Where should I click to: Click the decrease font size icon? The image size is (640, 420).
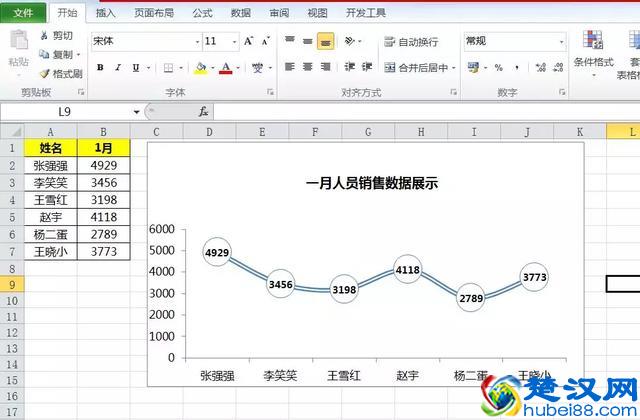pos(266,41)
